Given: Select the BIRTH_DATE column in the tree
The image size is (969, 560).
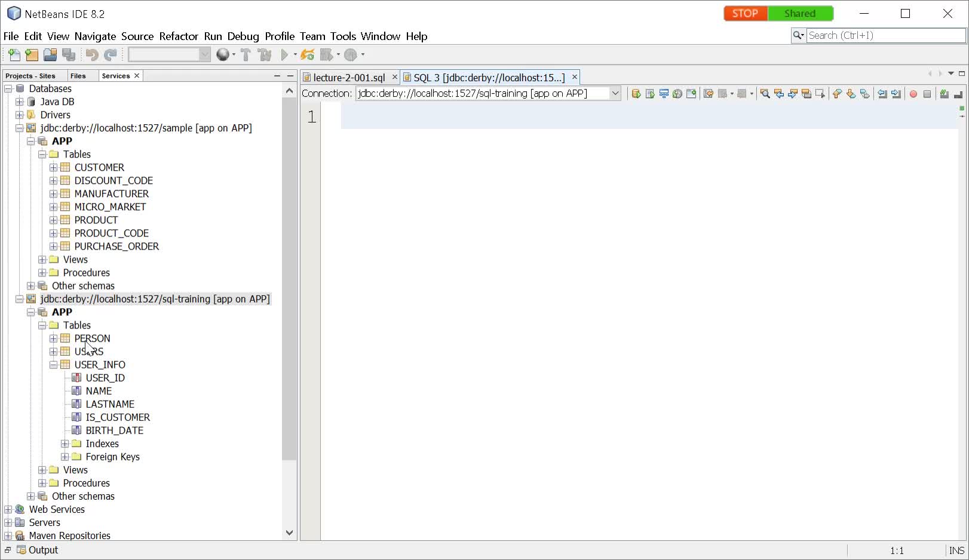Looking at the screenshot, I should click(115, 430).
